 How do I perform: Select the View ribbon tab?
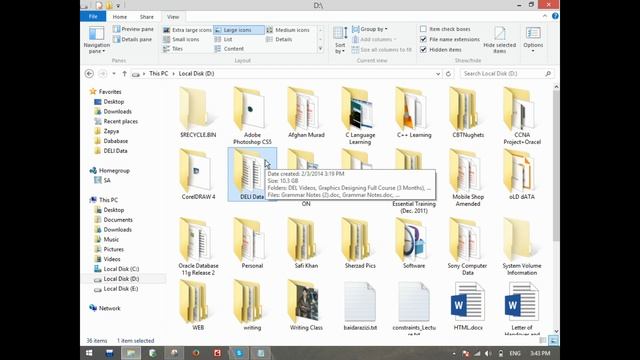point(173,17)
